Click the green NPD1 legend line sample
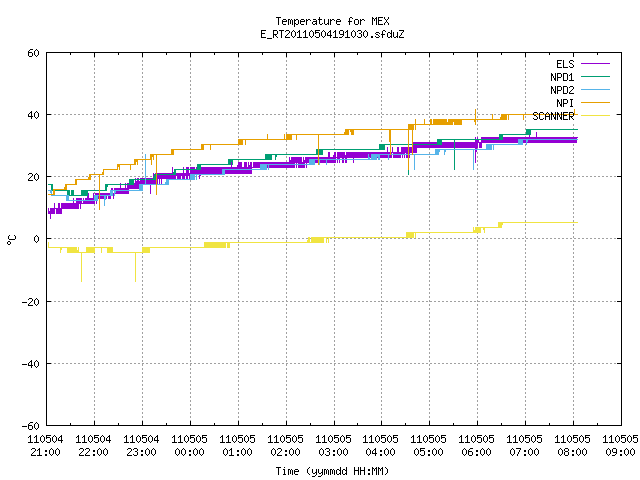The height and width of the screenshot is (480, 640). tap(595, 76)
